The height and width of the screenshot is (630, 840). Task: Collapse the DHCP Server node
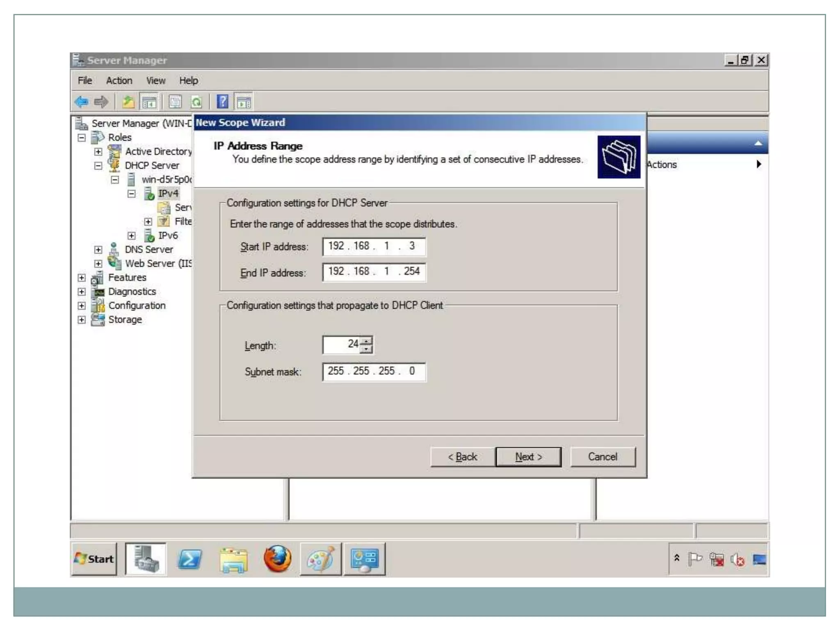(x=98, y=166)
